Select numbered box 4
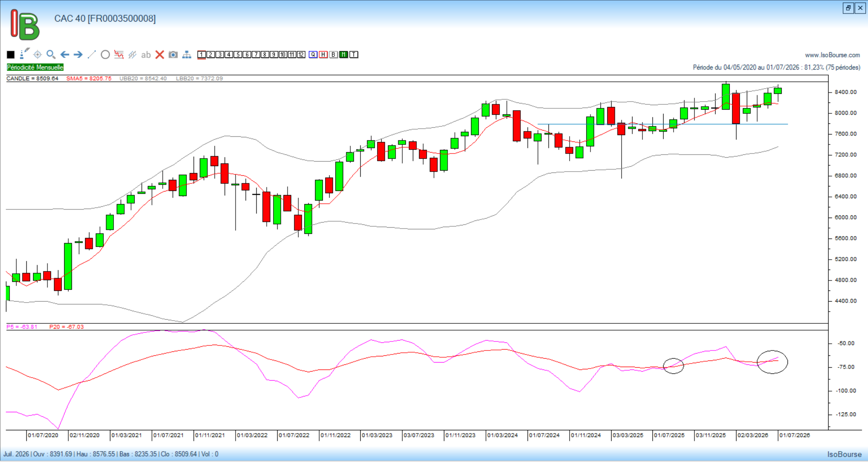 (x=229, y=55)
